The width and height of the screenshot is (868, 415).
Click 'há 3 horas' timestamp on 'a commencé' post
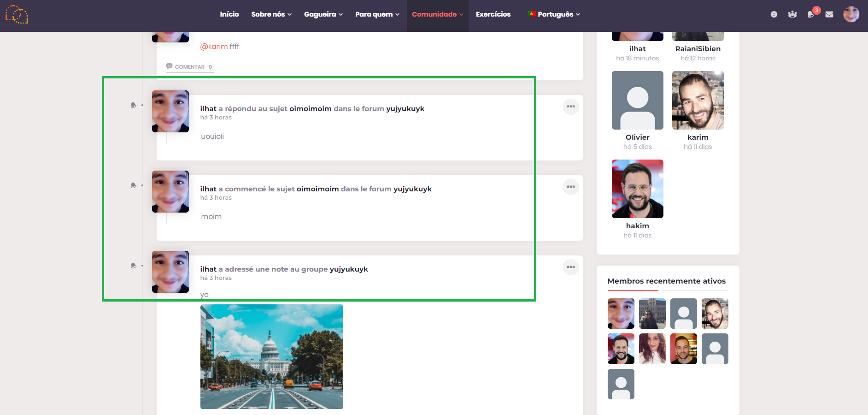click(216, 198)
